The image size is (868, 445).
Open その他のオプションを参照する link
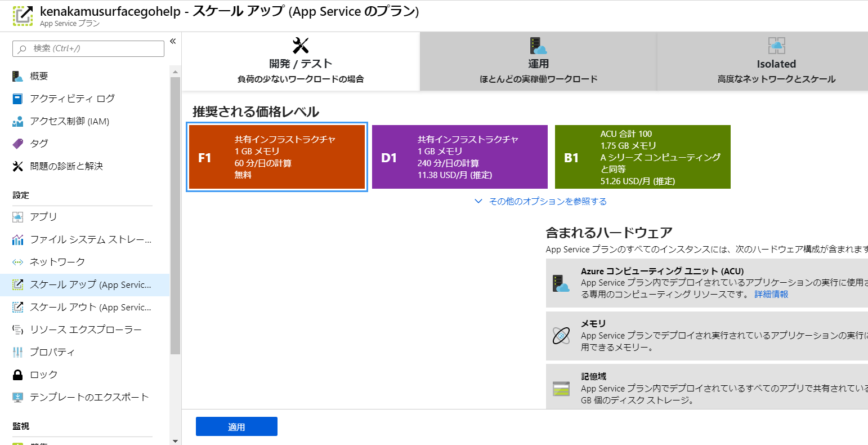(548, 201)
